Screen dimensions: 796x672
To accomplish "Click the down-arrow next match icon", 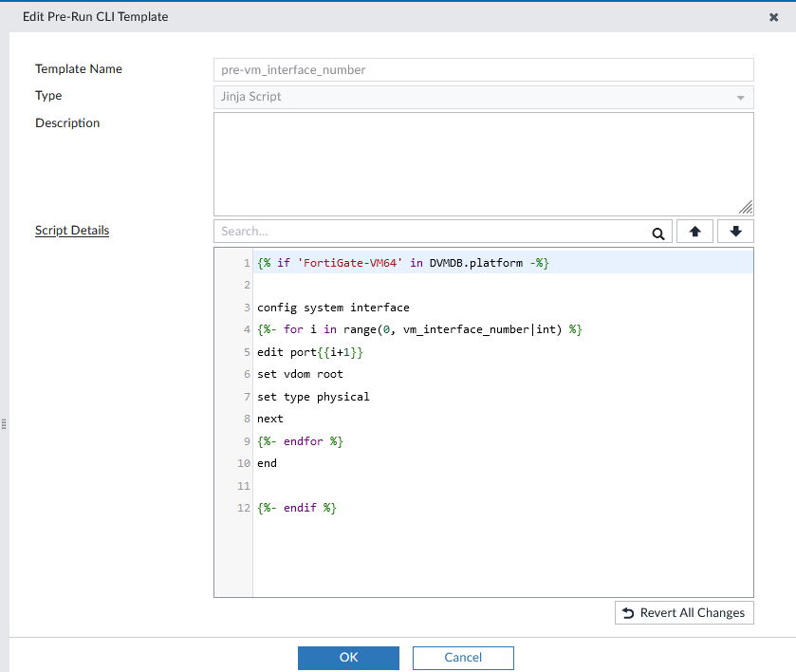I will coord(735,231).
